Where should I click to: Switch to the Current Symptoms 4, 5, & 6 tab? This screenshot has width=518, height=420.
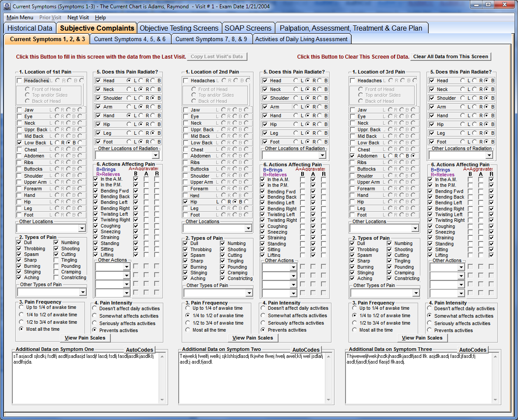(130, 38)
